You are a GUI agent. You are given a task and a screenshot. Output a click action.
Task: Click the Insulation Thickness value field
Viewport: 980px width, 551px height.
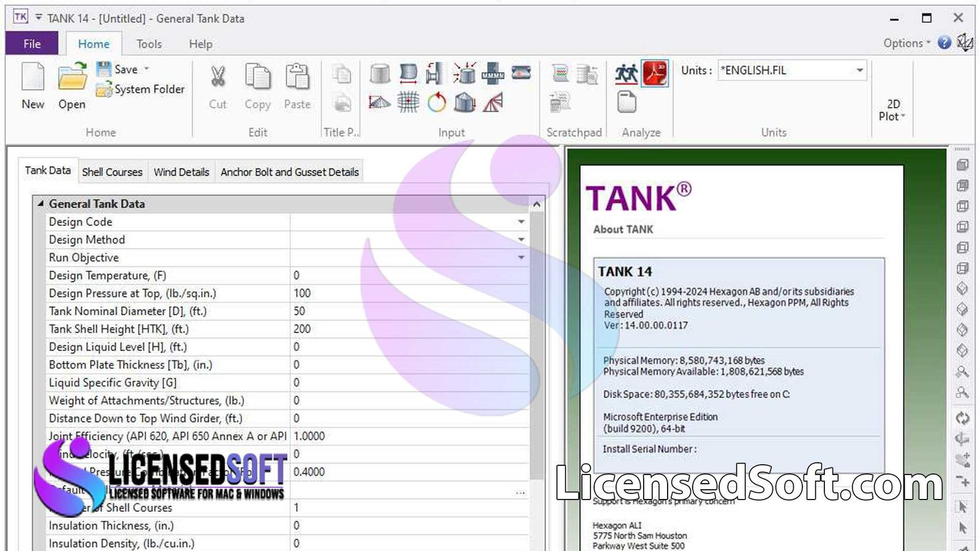pyautogui.click(x=409, y=525)
